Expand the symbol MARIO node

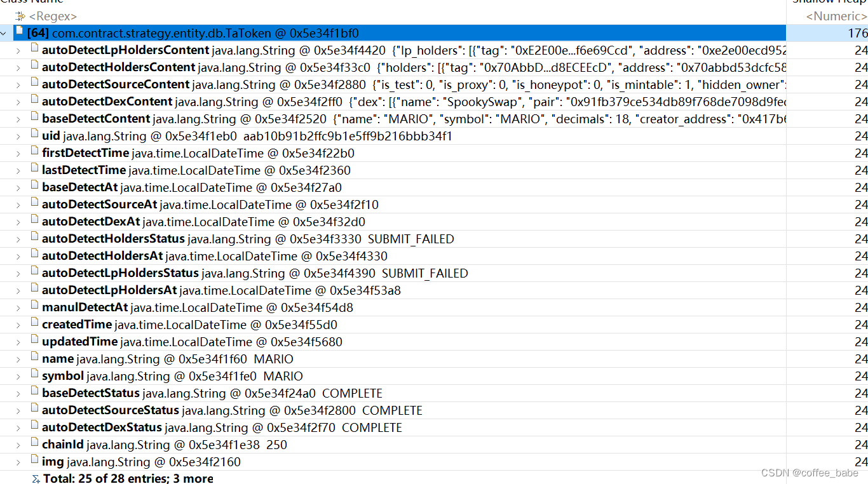point(18,376)
